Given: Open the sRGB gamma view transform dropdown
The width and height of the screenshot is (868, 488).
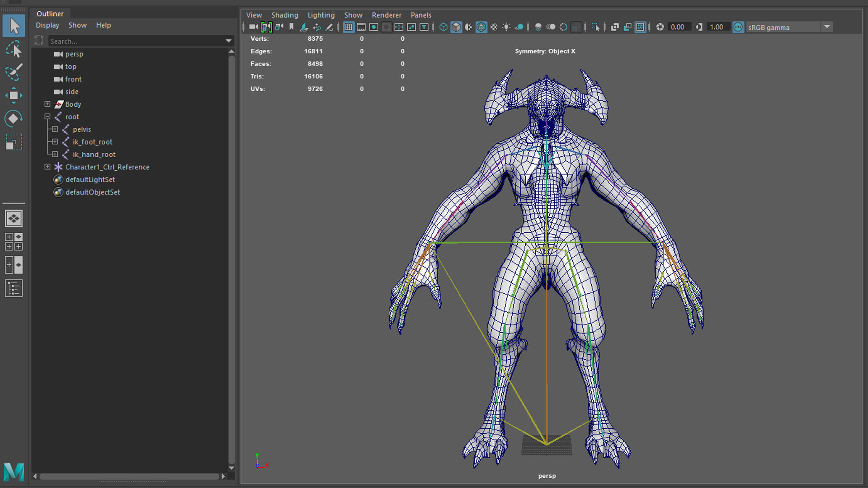Looking at the screenshot, I should (x=827, y=27).
